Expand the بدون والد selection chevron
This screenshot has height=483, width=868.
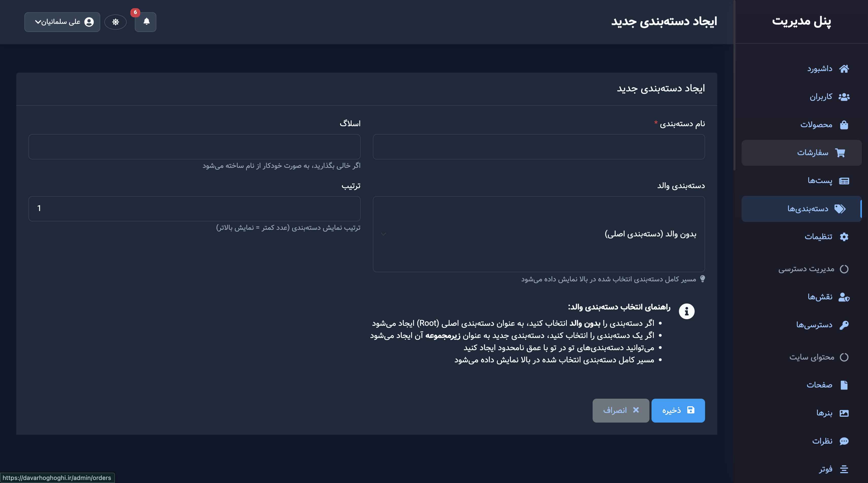[x=383, y=234]
